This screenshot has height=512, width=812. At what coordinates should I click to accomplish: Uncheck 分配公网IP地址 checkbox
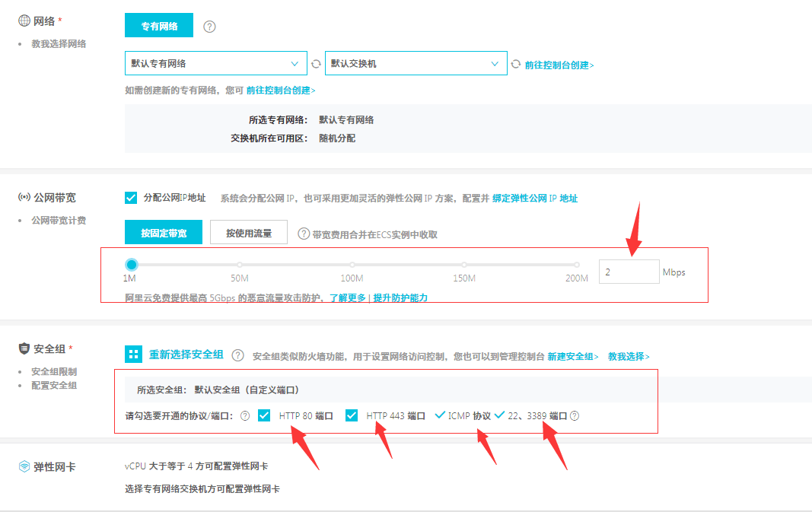131,198
